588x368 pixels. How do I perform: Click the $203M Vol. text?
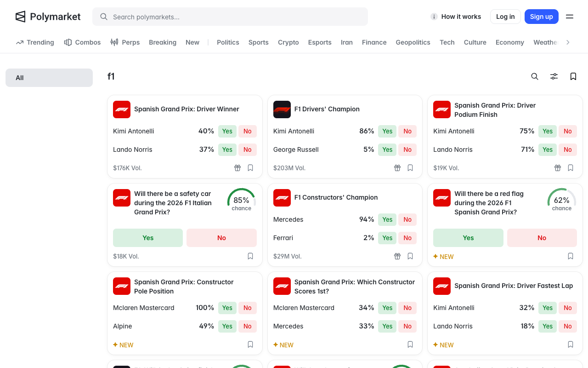point(289,168)
